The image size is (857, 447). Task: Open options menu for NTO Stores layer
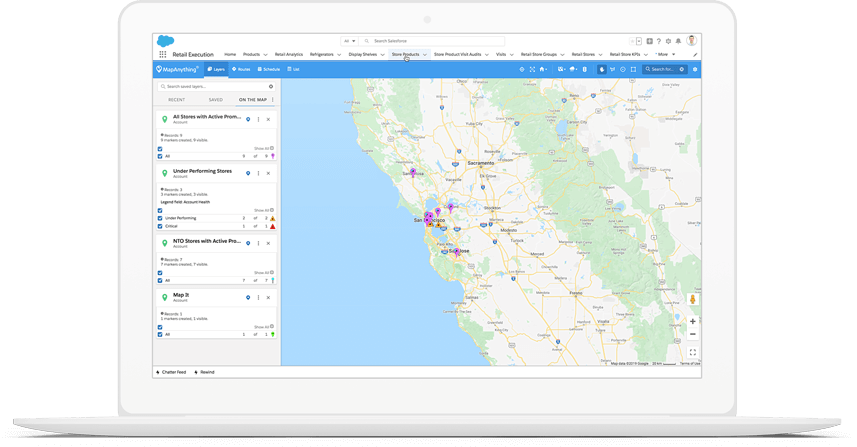point(259,243)
